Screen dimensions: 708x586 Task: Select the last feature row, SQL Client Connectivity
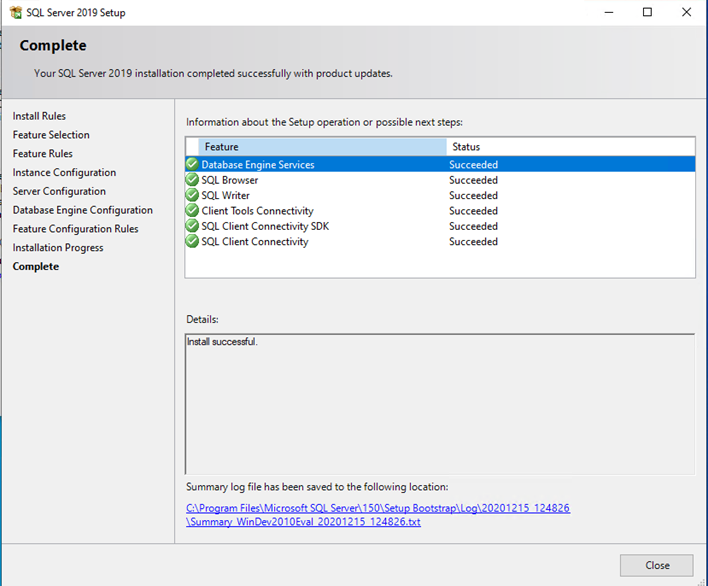[x=440, y=241]
